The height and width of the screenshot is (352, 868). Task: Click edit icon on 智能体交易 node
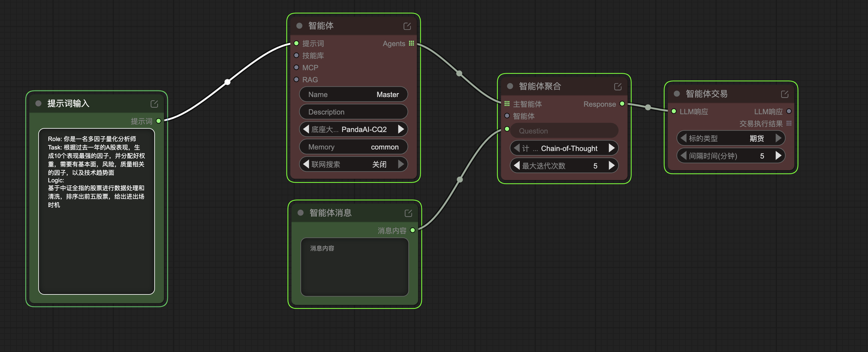coord(784,94)
